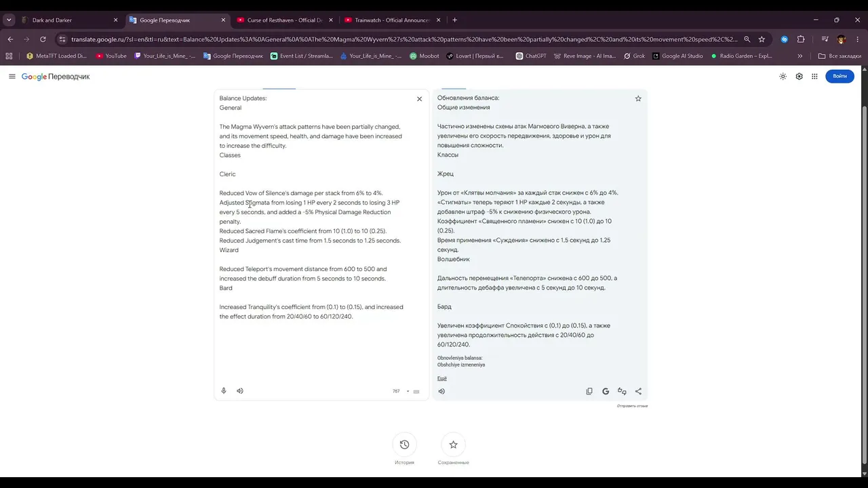Save the translation with the star icon
The image size is (868, 488).
pyautogui.click(x=638, y=99)
